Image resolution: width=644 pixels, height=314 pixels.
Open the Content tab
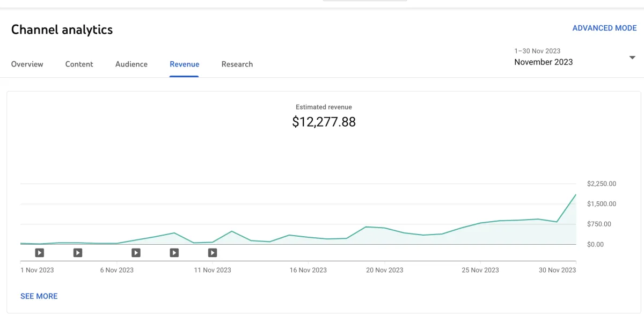point(79,64)
